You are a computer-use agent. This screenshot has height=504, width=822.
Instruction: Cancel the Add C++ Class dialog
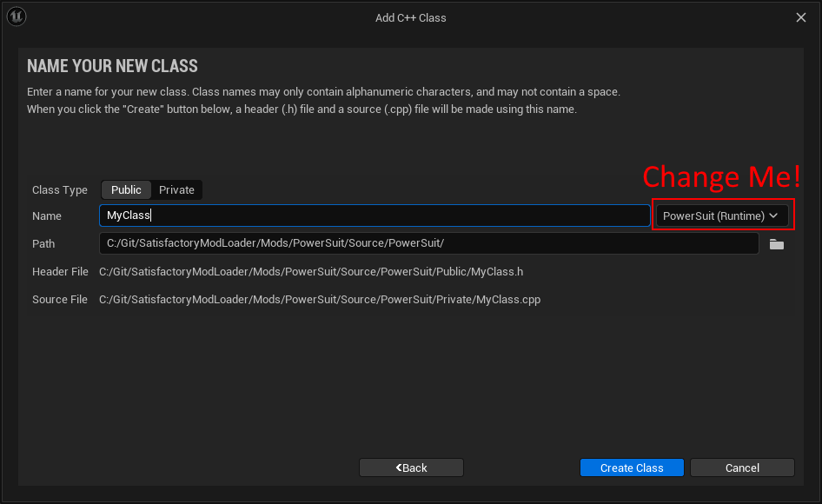pyautogui.click(x=742, y=468)
